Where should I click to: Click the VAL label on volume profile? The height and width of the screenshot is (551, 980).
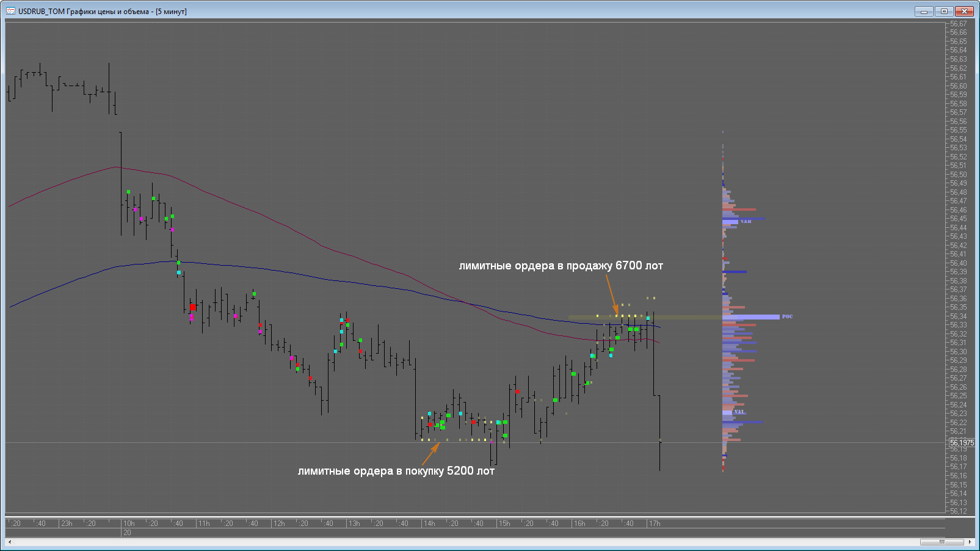[x=739, y=412]
